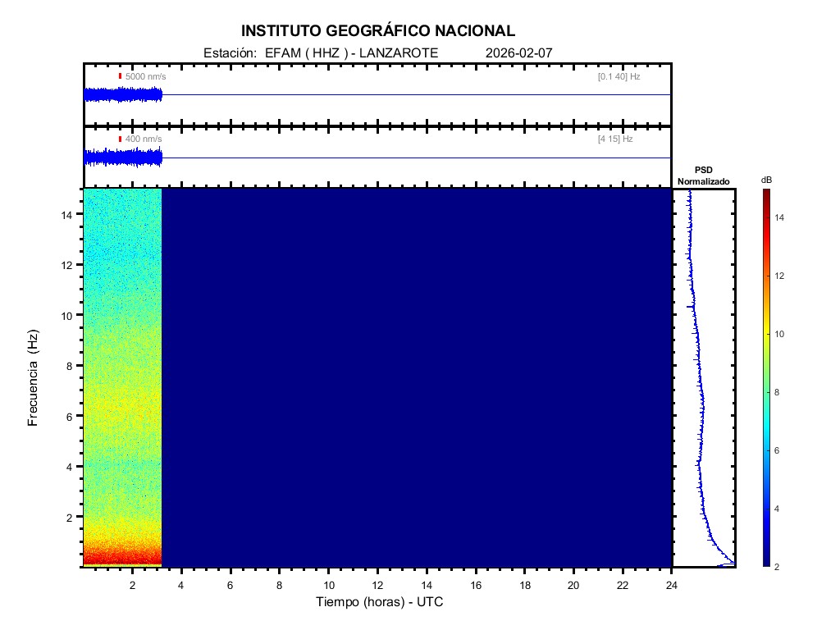Click the blue waveform in the top seismogram panel

point(123,95)
